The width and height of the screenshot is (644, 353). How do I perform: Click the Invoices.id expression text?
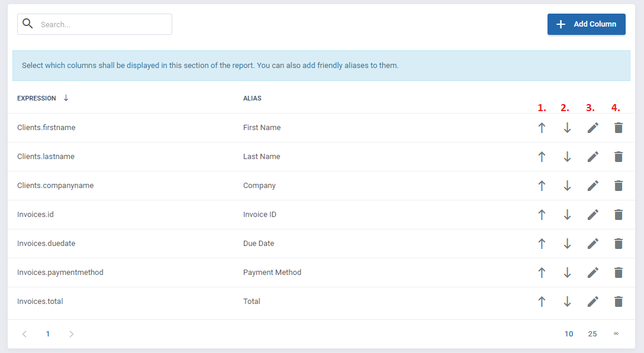[x=36, y=215]
